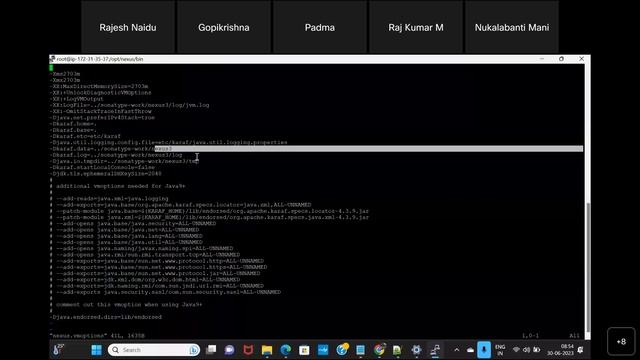Click the -XX:LogFile jvm.log line

click(130, 105)
